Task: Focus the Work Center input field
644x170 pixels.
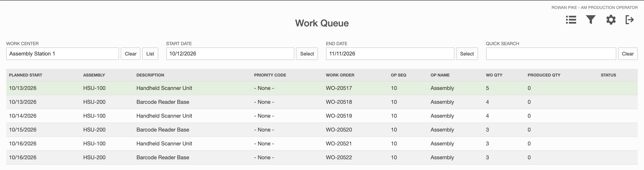Action: click(x=63, y=54)
